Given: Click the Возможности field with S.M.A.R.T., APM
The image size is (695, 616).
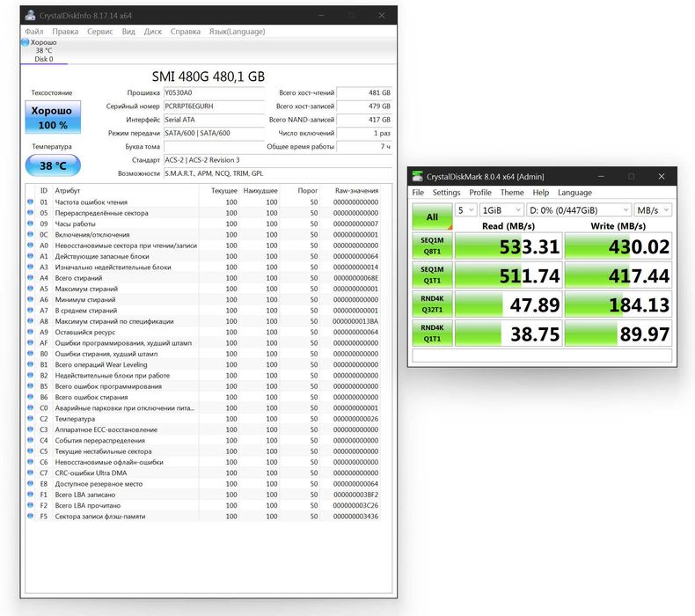Looking at the screenshot, I should point(277,173).
